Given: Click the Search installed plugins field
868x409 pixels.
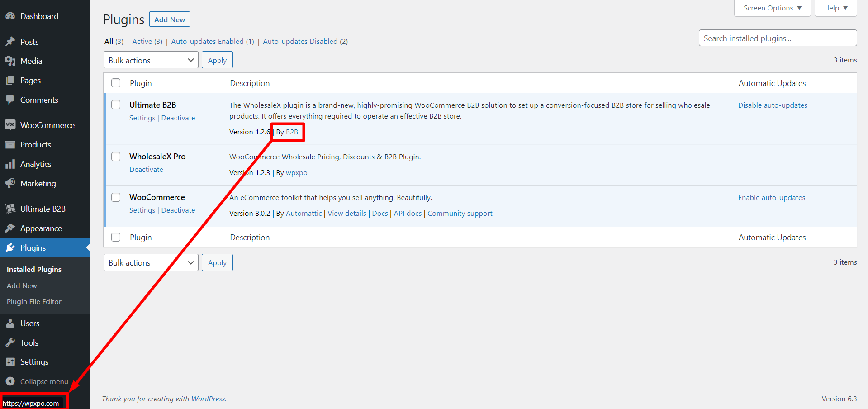Looking at the screenshot, I should [778, 38].
